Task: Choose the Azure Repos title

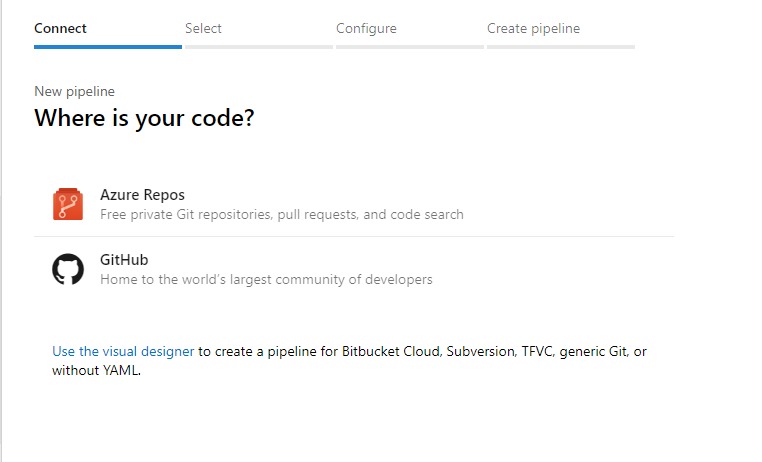Action: pyautogui.click(x=142, y=195)
